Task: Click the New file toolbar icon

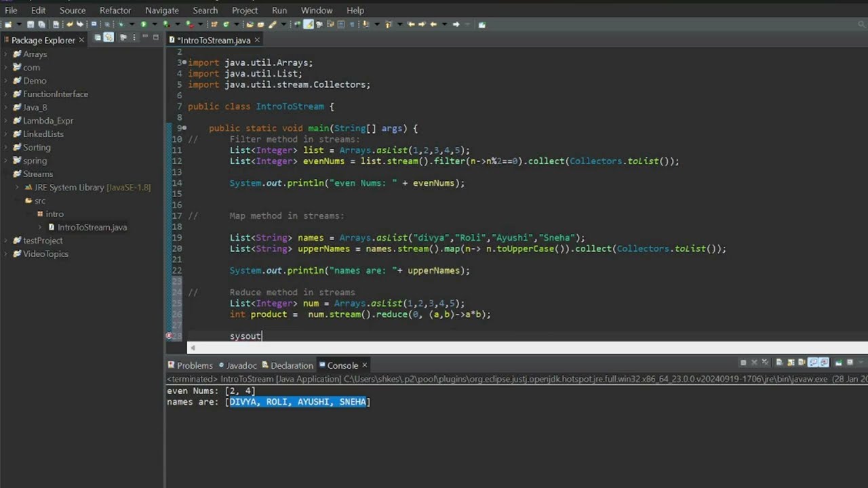Action: [x=8, y=24]
